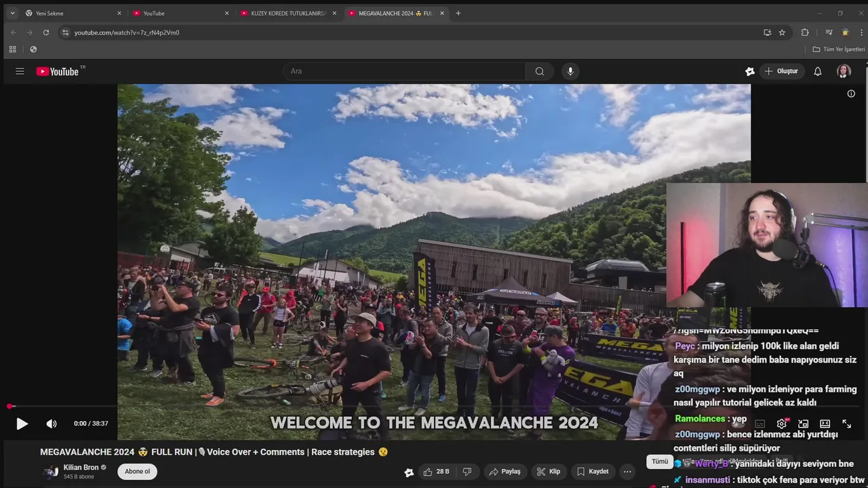Go forward in browser history
Image resolution: width=868 pixels, height=488 pixels.
point(29,32)
